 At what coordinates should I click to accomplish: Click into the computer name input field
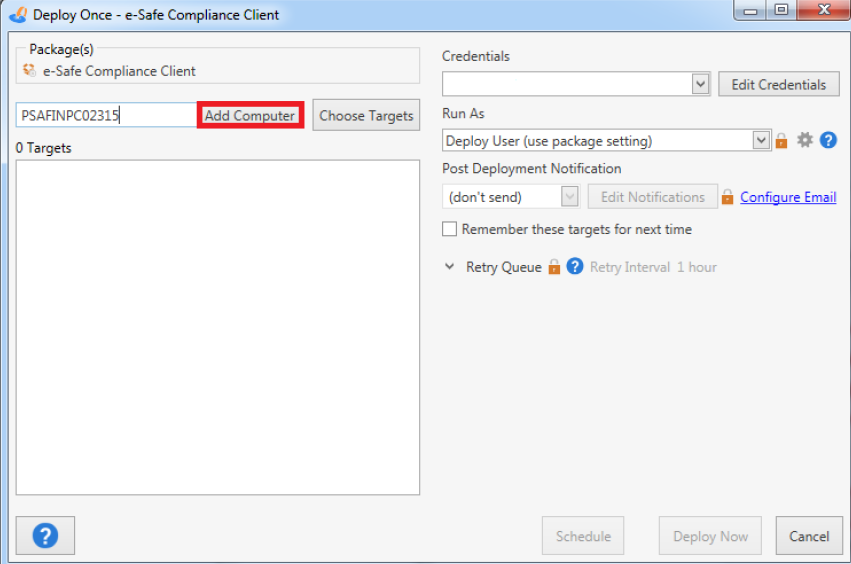tap(105, 116)
